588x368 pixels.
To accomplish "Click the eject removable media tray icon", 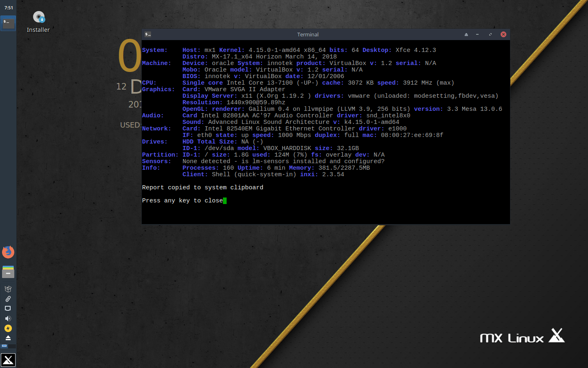I will [8, 338].
